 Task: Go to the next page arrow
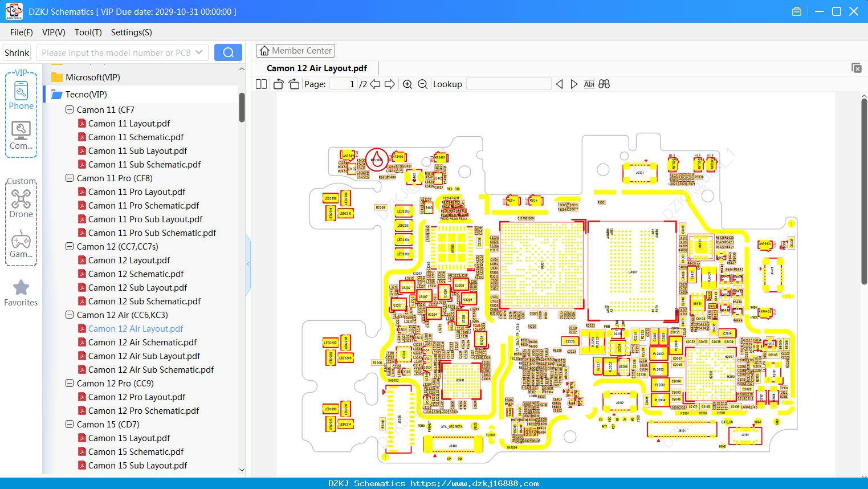(x=390, y=84)
